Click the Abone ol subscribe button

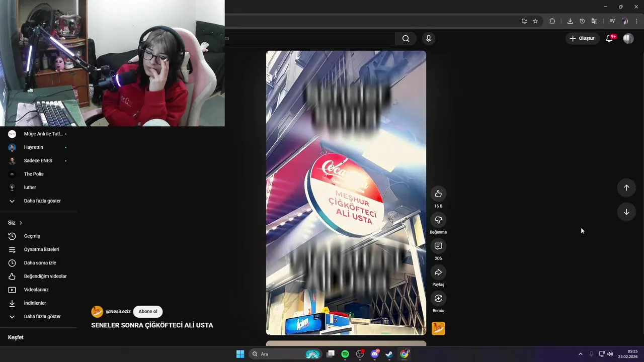148,312
